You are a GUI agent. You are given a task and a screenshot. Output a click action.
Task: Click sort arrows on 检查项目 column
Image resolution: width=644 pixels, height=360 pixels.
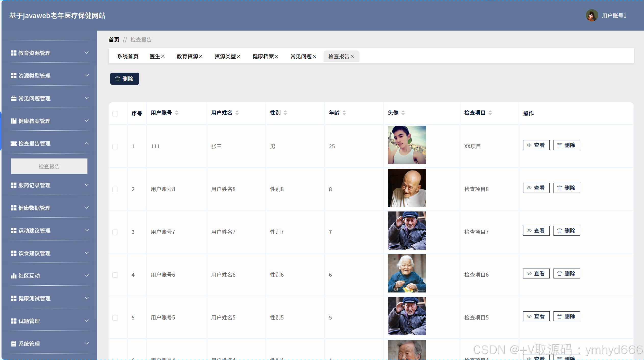tap(490, 113)
